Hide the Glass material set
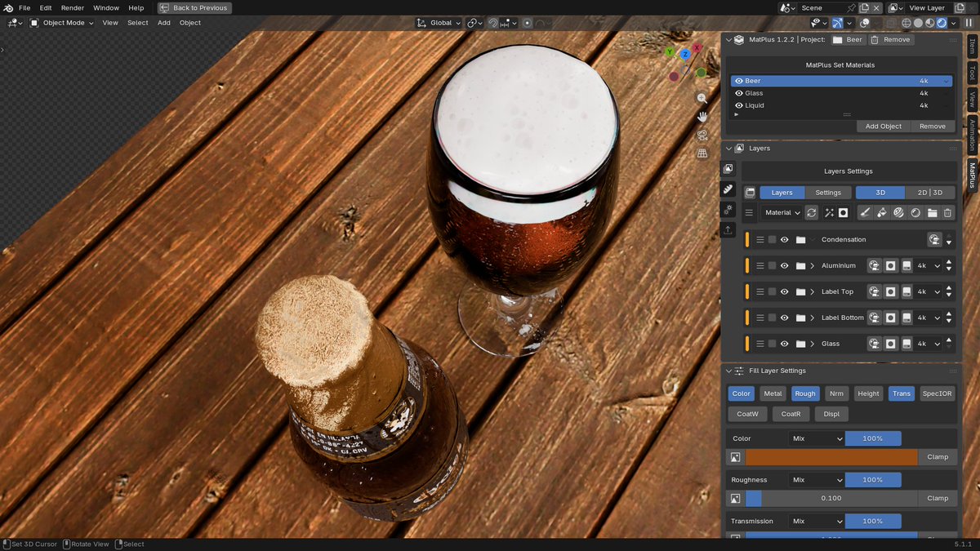The image size is (980, 551). point(739,93)
